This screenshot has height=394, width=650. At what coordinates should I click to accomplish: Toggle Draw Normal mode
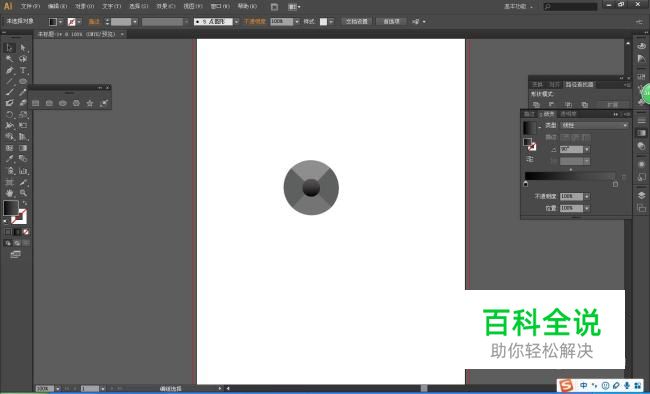coord(8,243)
